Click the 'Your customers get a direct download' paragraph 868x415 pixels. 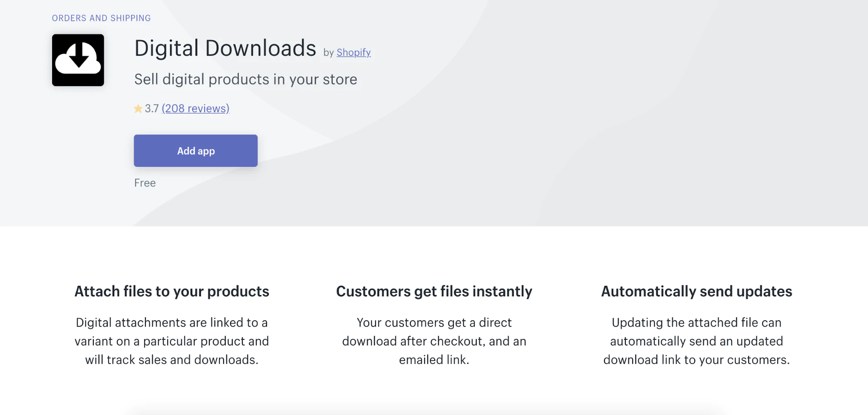point(434,341)
